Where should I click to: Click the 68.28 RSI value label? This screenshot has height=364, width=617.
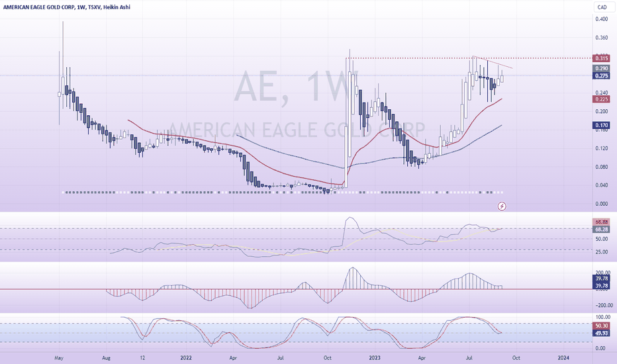click(602, 230)
